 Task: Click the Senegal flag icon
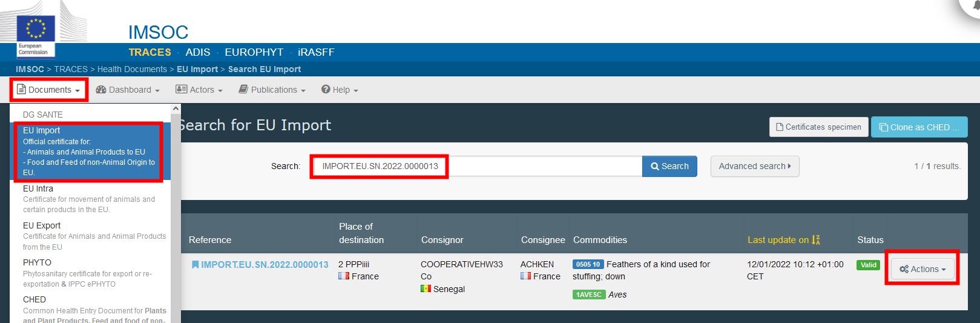[x=426, y=288]
